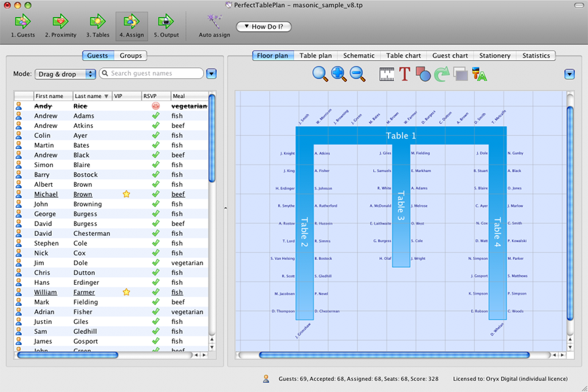This screenshot has height=392, width=588.
Task: Click the green rotate arrow icon
Action: 442,74
